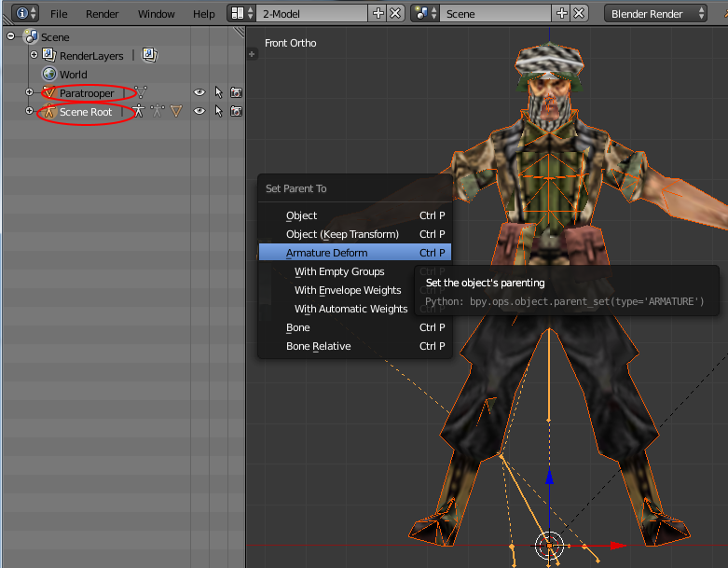Add a new screen layout next to 2-Model

click(x=378, y=13)
